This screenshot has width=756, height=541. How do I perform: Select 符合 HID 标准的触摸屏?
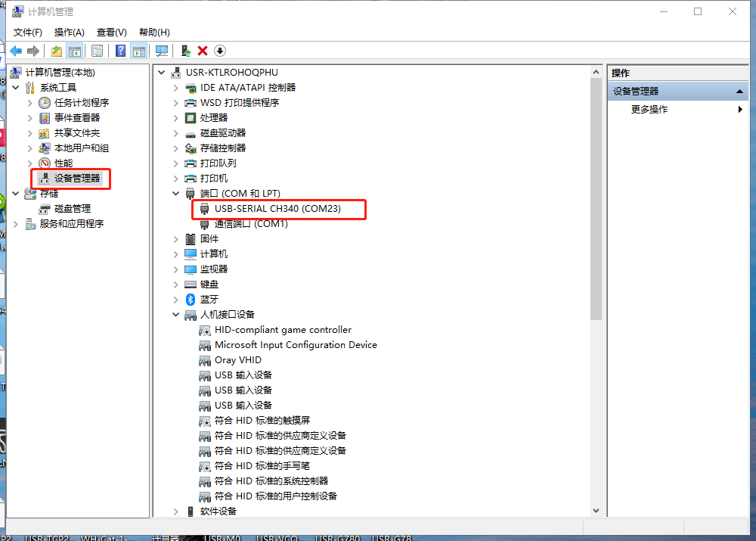tap(262, 421)
